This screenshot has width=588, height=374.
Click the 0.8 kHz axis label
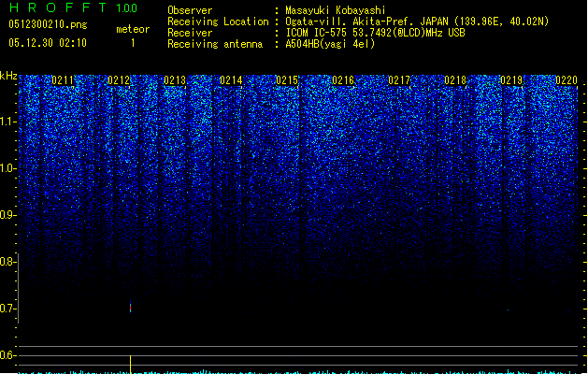(7, 262)
